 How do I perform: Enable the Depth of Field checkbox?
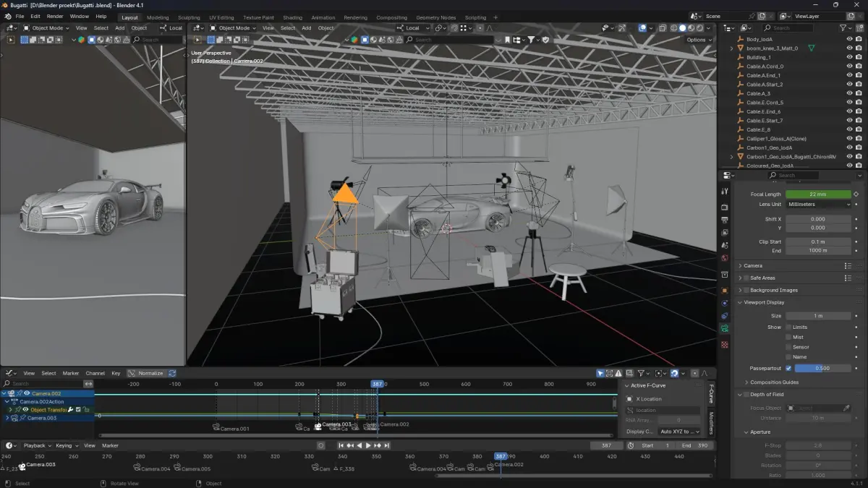746,394
